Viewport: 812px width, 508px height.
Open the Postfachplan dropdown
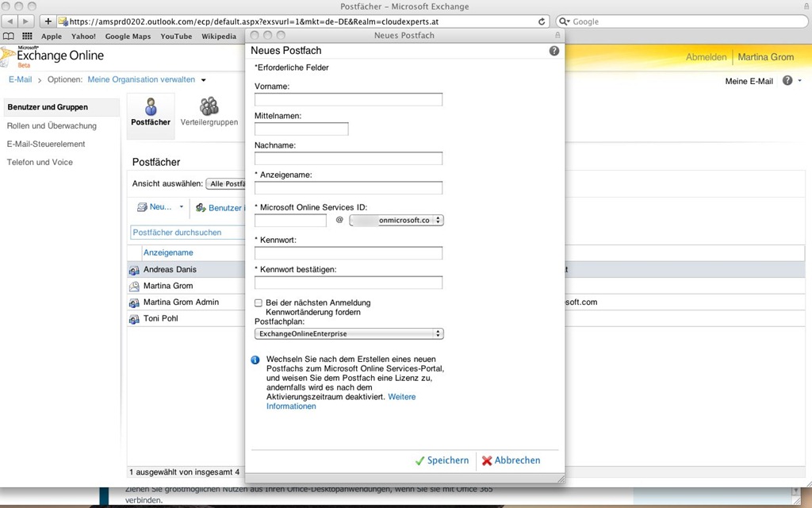tap(349, 334)
